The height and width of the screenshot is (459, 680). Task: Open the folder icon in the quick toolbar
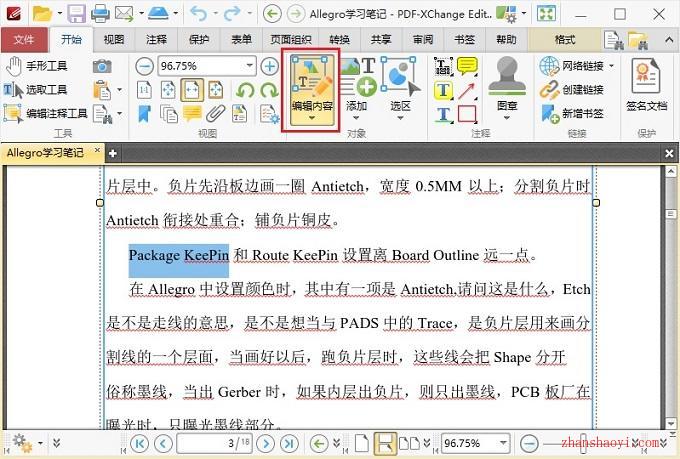coord(42,14)
